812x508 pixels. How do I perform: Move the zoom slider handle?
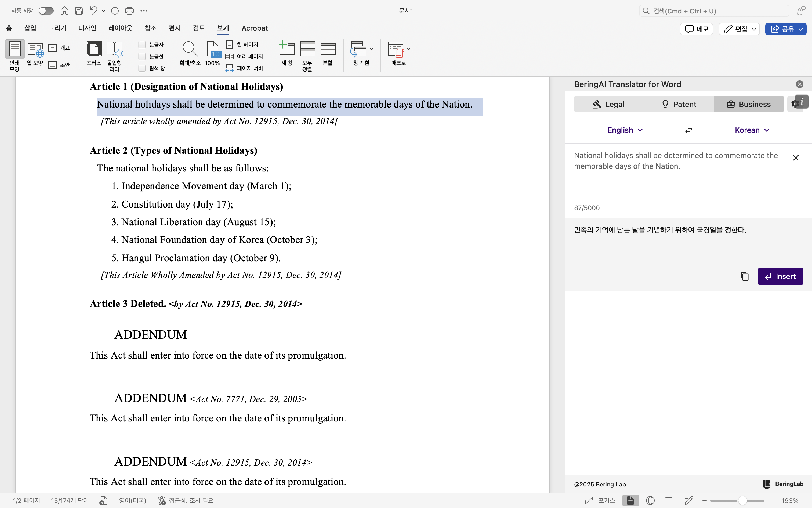point(742,500)
